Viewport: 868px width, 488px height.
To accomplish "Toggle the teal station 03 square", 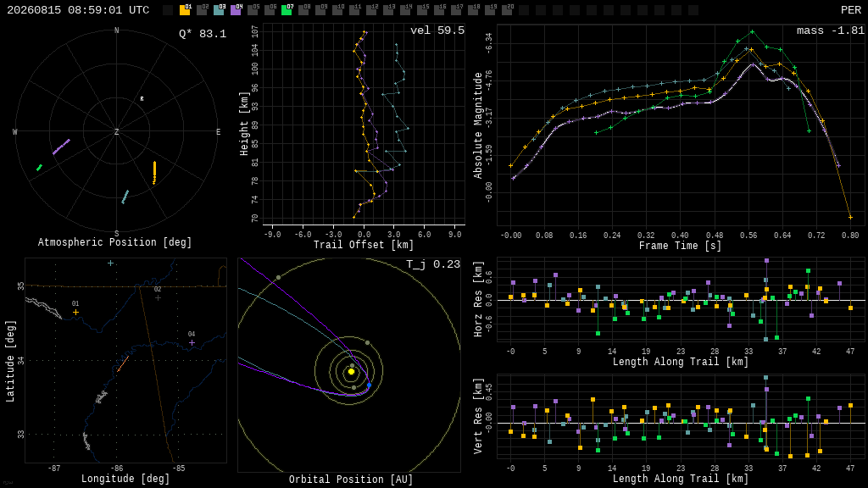I will [x=219, y=10].
